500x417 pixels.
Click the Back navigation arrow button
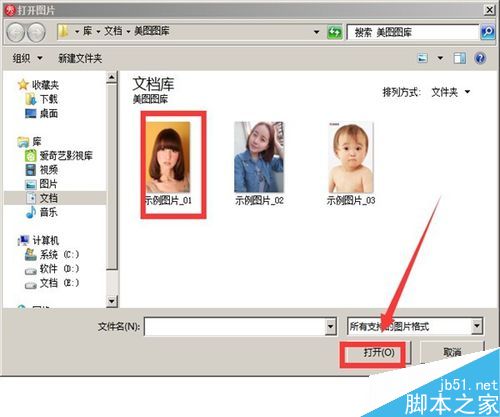tap(15, 32)
